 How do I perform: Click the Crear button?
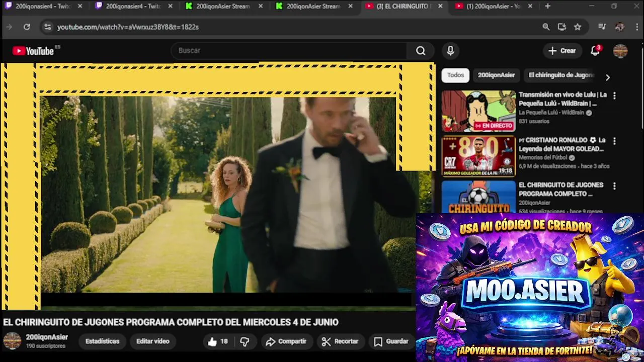pos(562,51)
